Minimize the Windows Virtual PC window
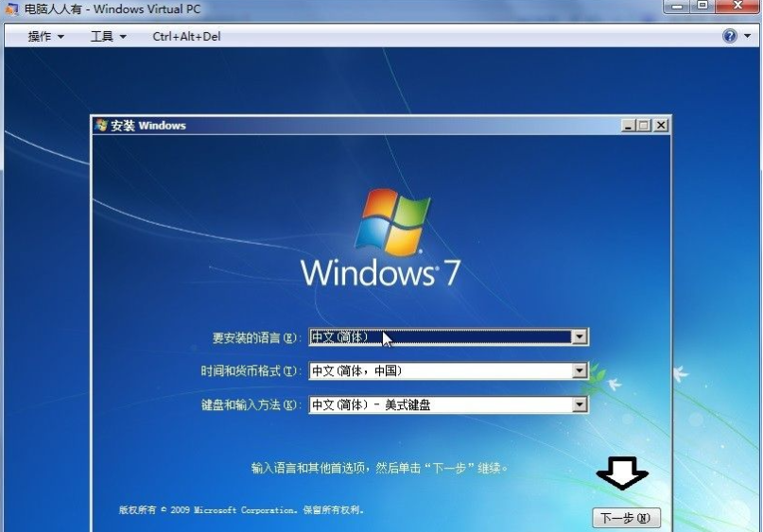Screen dimensions: 763x532 tap(678, 7)
